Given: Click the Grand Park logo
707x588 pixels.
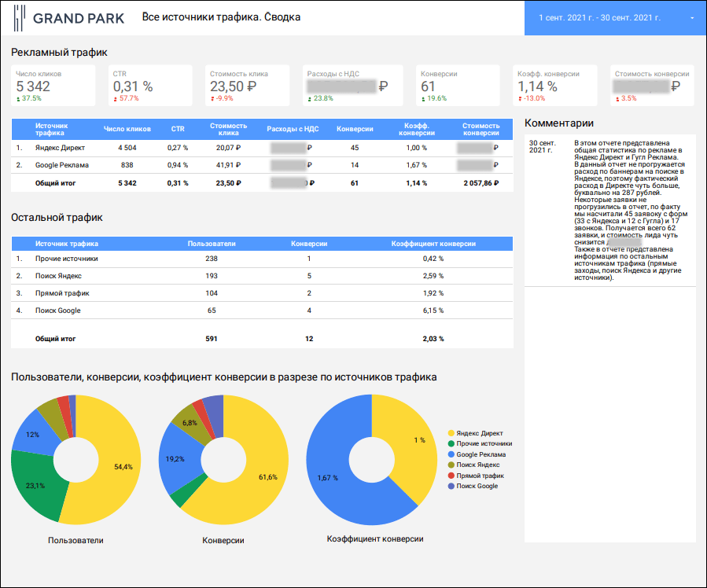Looking at the screenshot, I should (x=64, y=17).
